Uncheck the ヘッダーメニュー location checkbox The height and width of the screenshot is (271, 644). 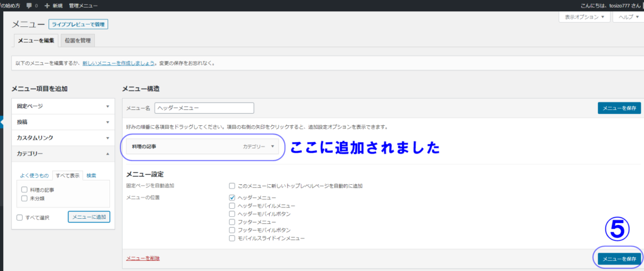click(x=233, y=197)
